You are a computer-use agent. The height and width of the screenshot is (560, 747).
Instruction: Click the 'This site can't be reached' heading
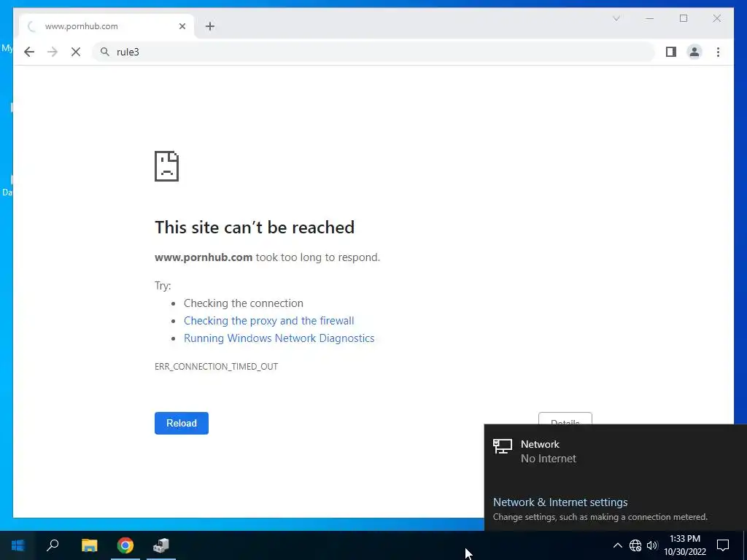pyautogui.click(x=255, y=227)
